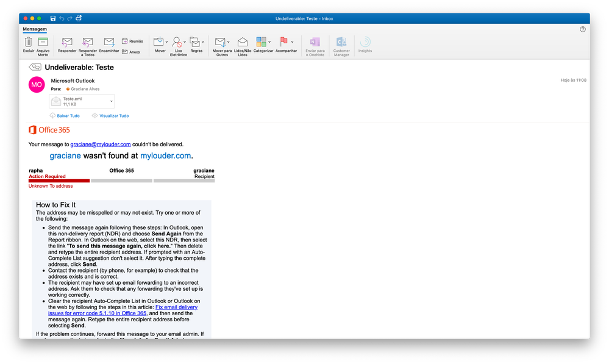
Task: Click the Undeliverable: Teste subject heading
Action: point(79,67)
